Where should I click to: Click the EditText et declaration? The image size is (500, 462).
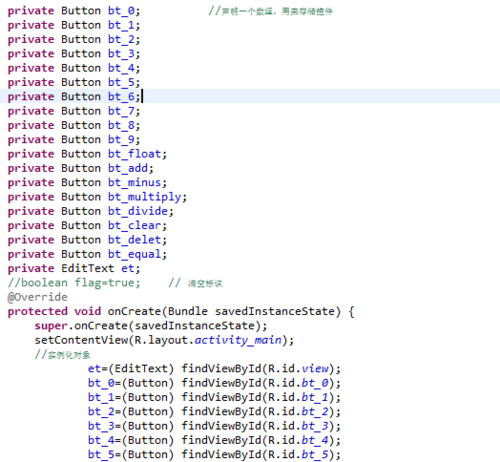74,269
